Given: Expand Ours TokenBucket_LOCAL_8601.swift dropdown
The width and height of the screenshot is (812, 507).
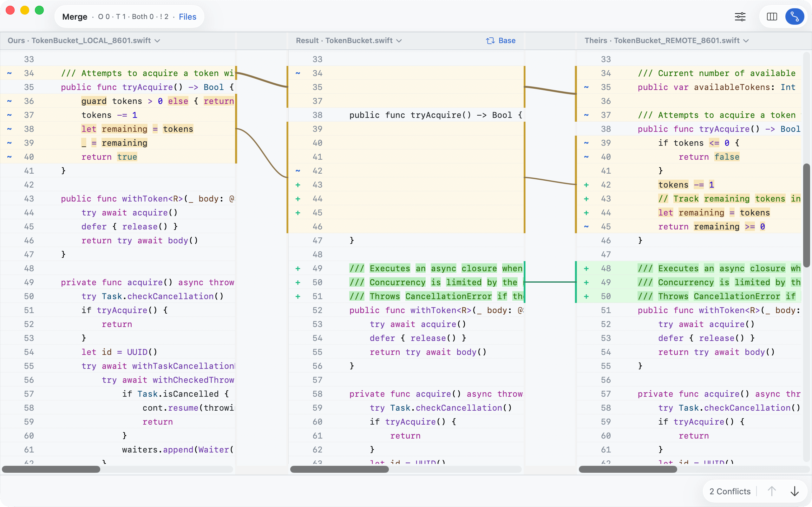Looking at the screenshot, I should (157, 41).
